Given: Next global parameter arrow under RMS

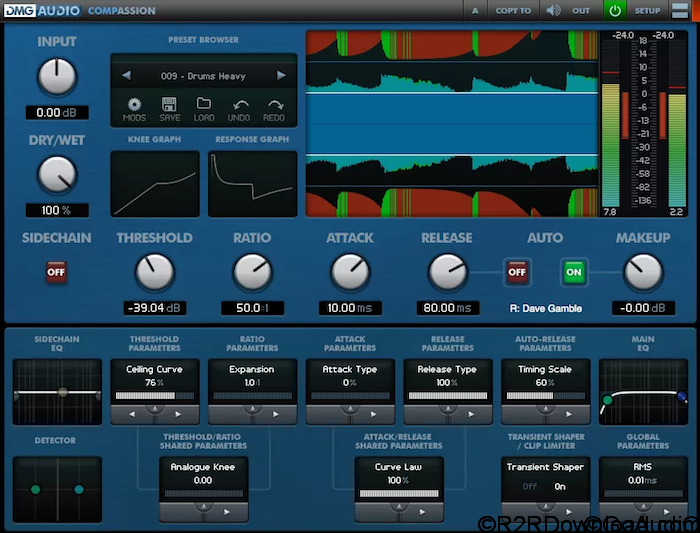Looking at the screenshot, I should point(667,512).
